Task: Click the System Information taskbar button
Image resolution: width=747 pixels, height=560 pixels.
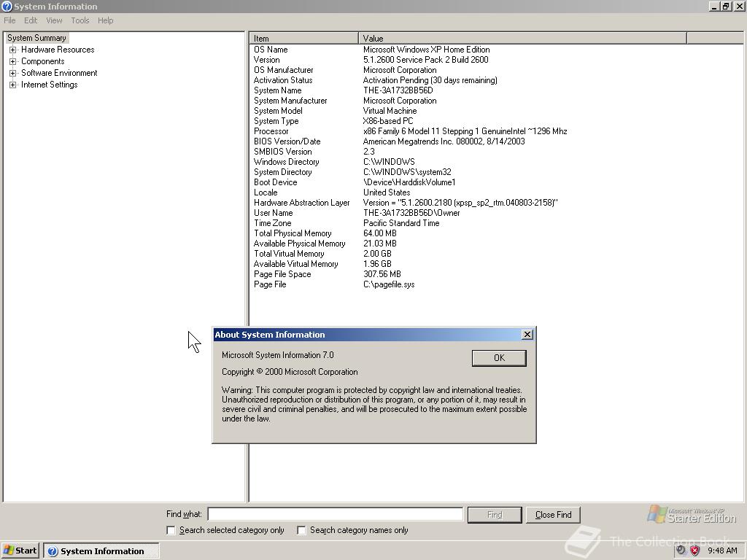Action: [101, 551]
